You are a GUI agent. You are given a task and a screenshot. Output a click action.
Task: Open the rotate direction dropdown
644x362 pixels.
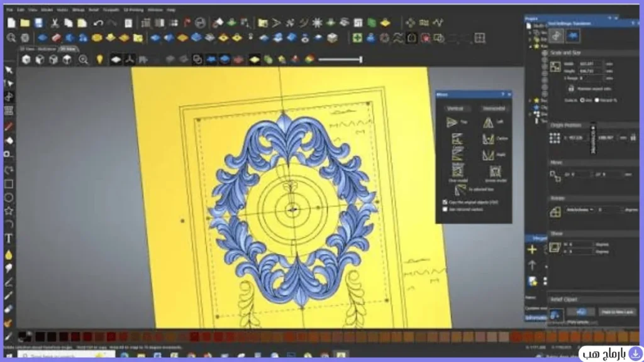579,210
